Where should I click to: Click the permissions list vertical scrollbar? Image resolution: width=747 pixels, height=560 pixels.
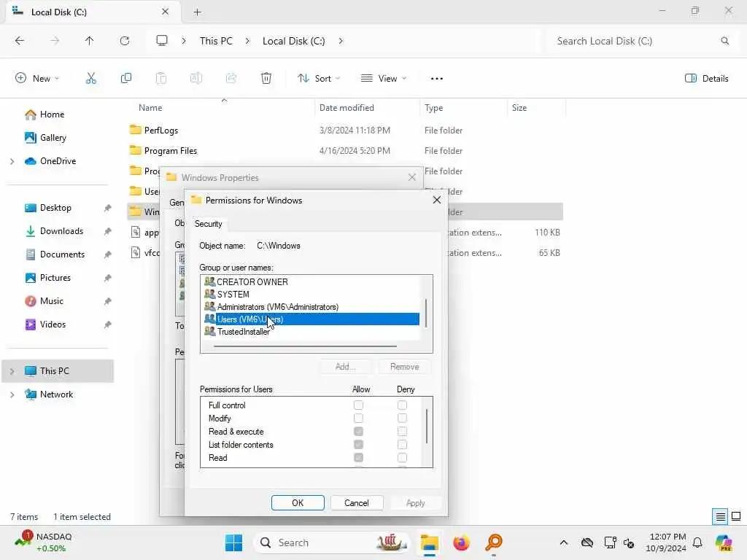click(x=426, y=426)
